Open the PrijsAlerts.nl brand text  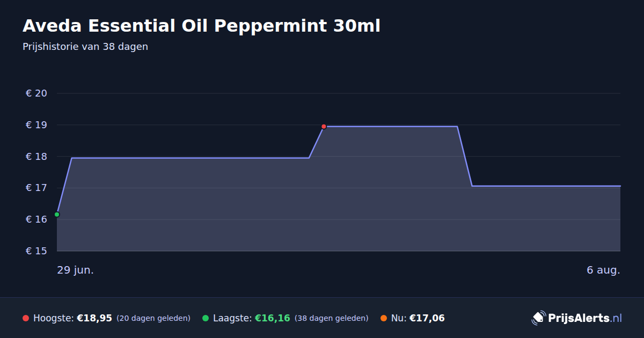(x=585, y=318)
